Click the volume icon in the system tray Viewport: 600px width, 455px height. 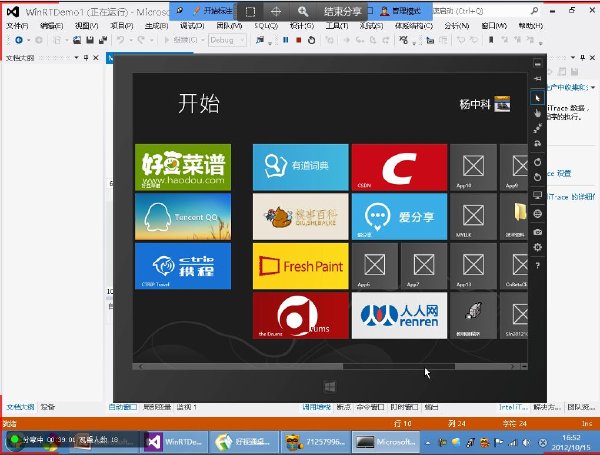(x=527, y=443)
